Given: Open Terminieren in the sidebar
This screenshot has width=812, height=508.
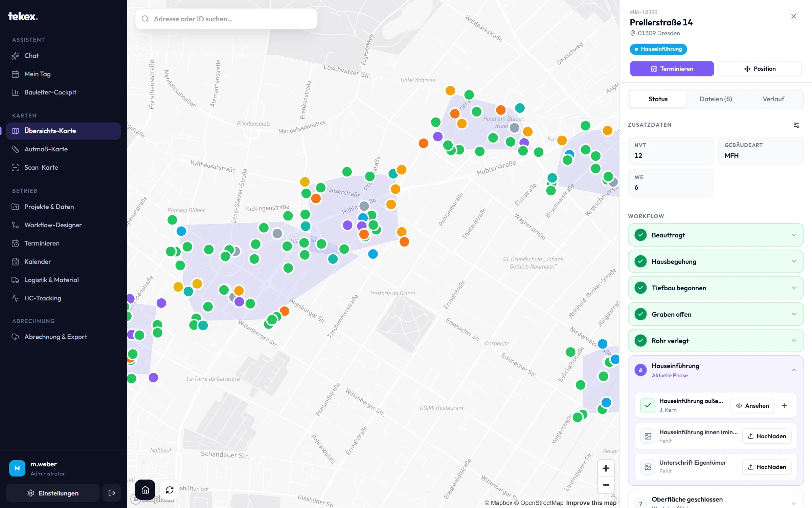Looking at the screenshot, I should 63,243.
